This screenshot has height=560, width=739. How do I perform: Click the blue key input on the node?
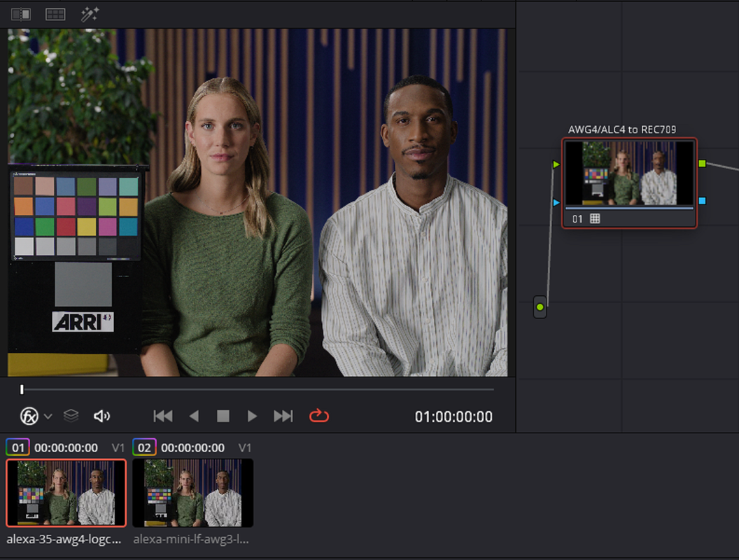tap(556, 202)
